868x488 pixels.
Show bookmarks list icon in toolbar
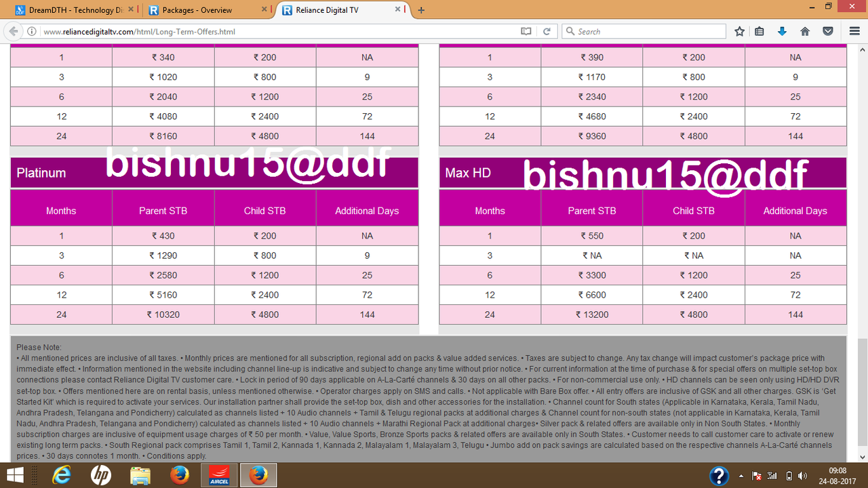pos(759,31)
